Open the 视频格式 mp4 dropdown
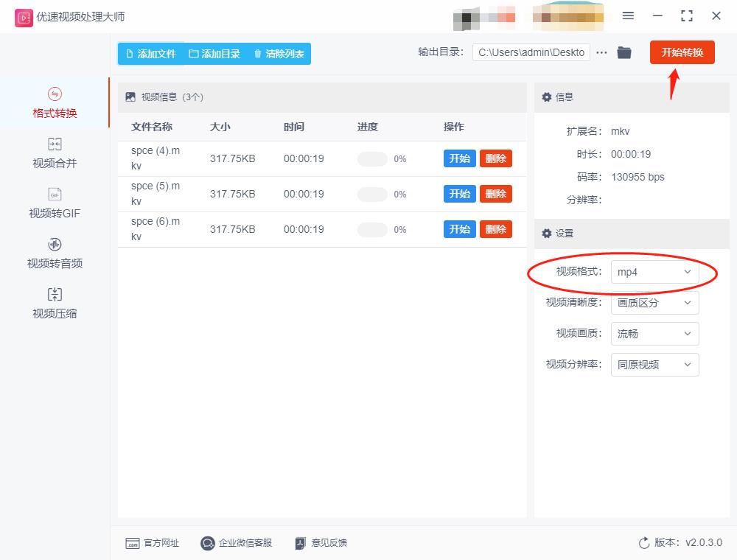The height and width of the screenshot is (560, 737). 654,272
